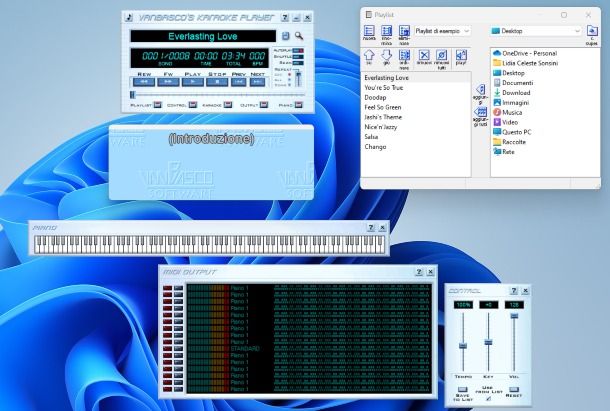Move the song up with the Su arrow
This screenshot has height=411, width=610.
point(369,57)
